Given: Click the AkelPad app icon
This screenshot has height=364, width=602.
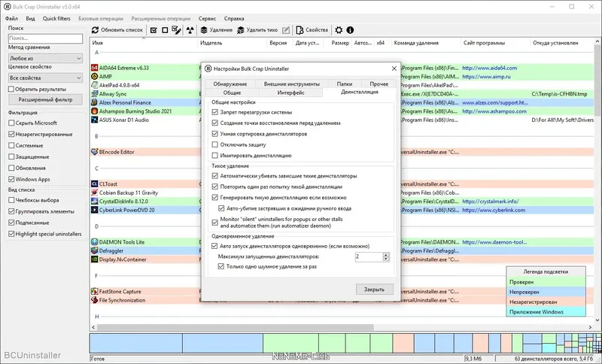Looking at the screenshot, I should pyautogui.click(x=95, y=85).
